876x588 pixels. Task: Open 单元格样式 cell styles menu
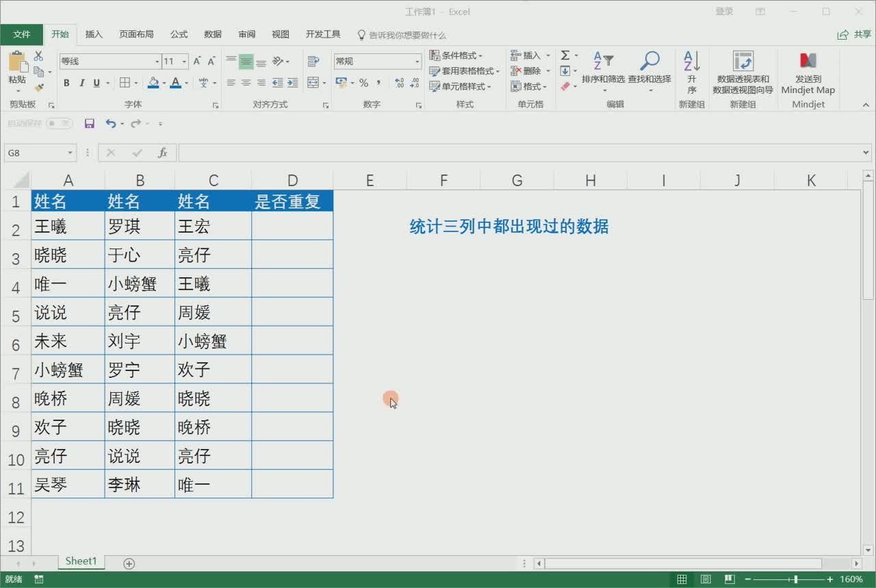pyautogui.click(x=461, y=87)
